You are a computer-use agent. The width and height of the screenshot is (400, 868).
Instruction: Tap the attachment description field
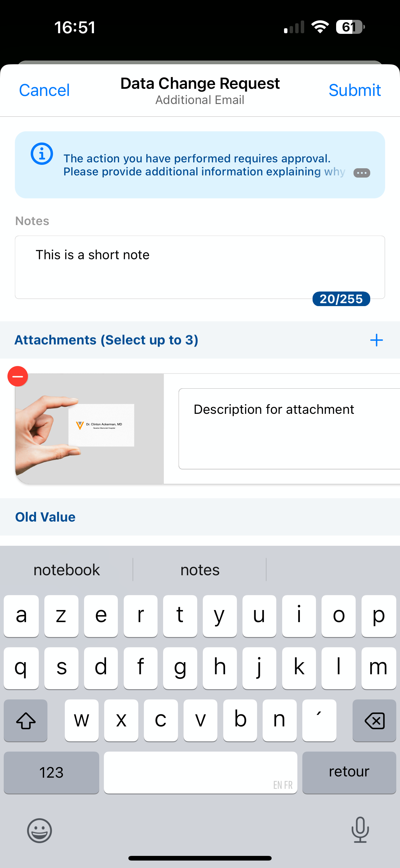point(289,428)
